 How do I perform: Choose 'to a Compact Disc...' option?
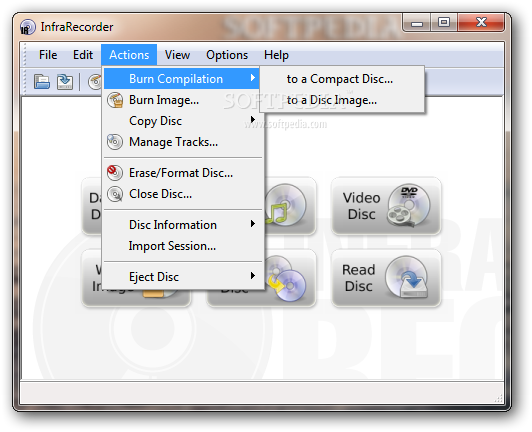point(342,79)
